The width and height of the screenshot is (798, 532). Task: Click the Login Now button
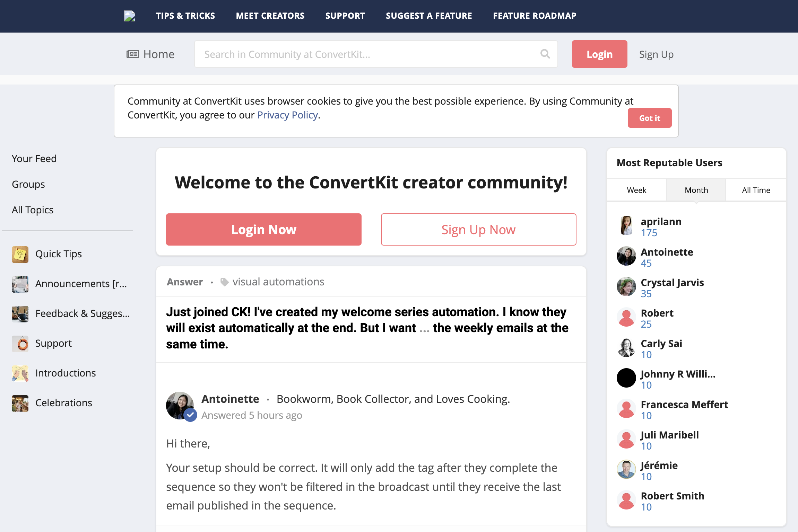[264, 229]
